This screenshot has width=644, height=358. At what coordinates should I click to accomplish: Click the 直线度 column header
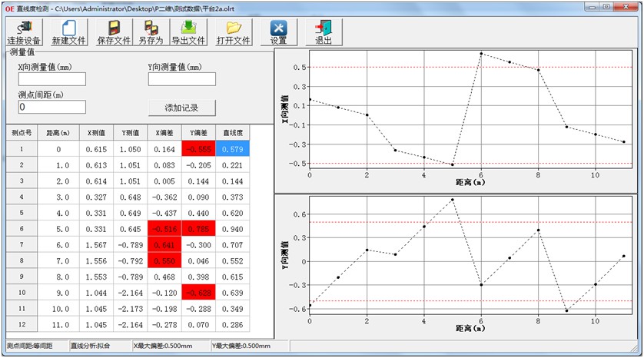(x=233, y=132)
